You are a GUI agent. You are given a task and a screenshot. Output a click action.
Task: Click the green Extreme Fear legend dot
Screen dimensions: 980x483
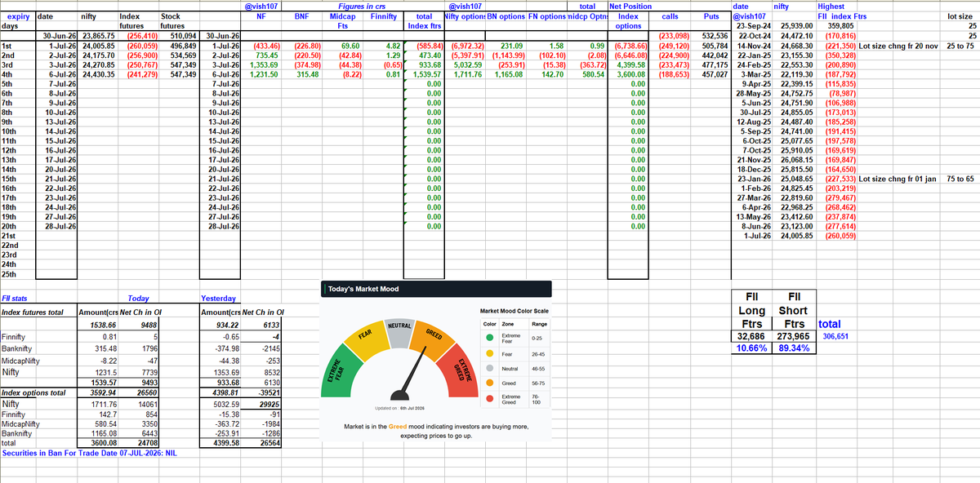pyautogui.click(x=488, y=339)
